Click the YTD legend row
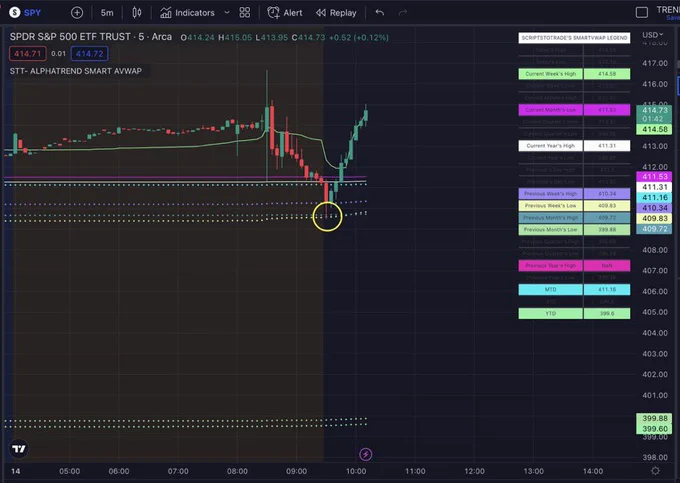 tap(574, 313)
